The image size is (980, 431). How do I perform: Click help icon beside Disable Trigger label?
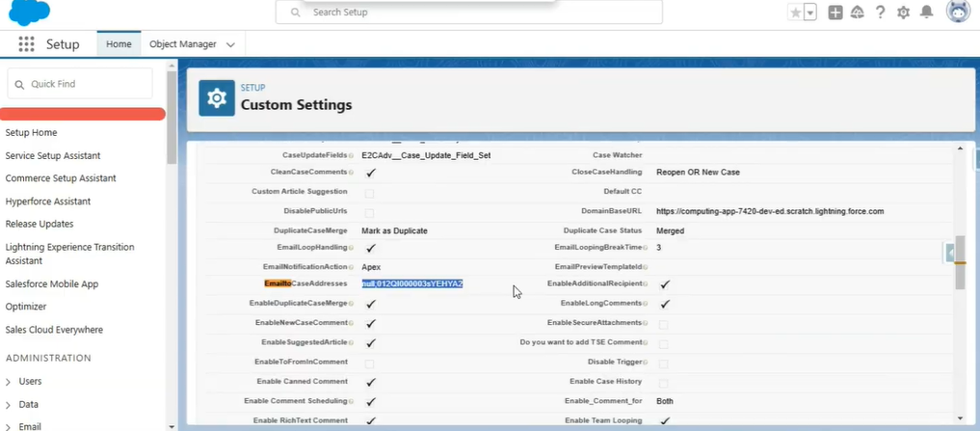(x=647, y=363)
